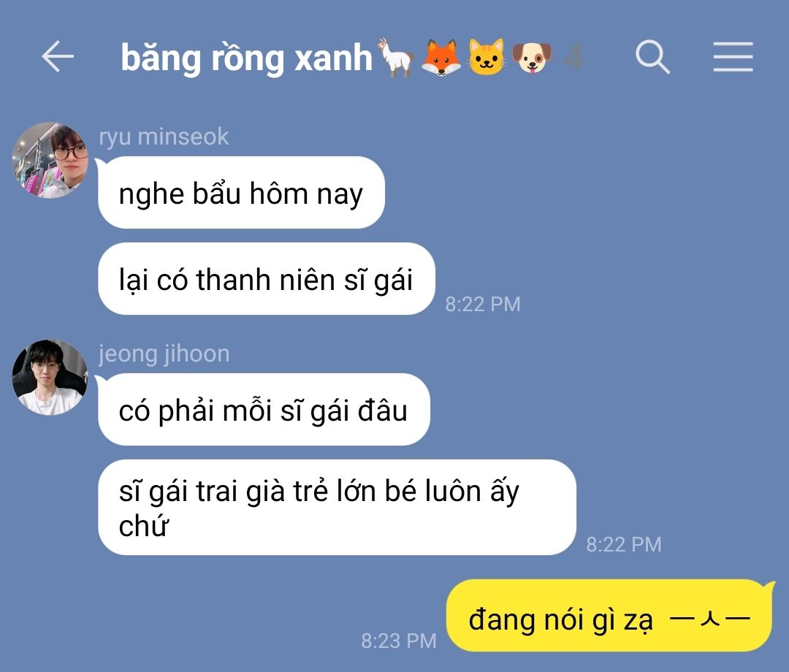This screenshot has width=789, height=672.
Task: Tap the dog emoji in title
Action: 532,58
